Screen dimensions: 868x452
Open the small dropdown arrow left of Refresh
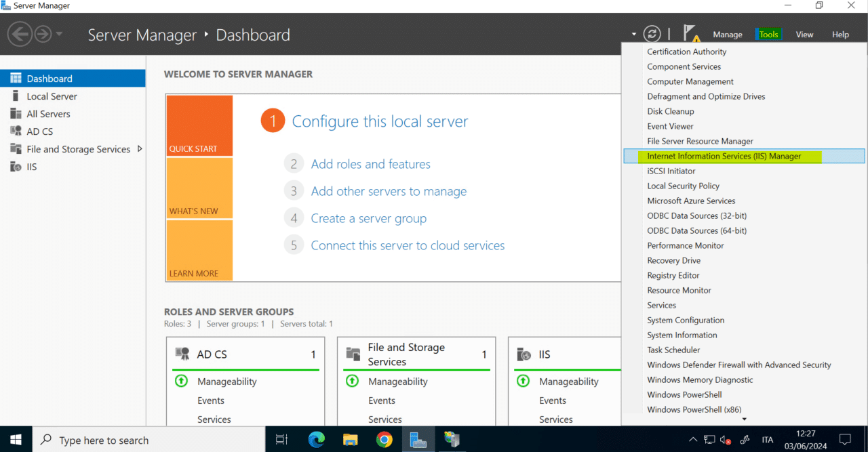point(634,34)
